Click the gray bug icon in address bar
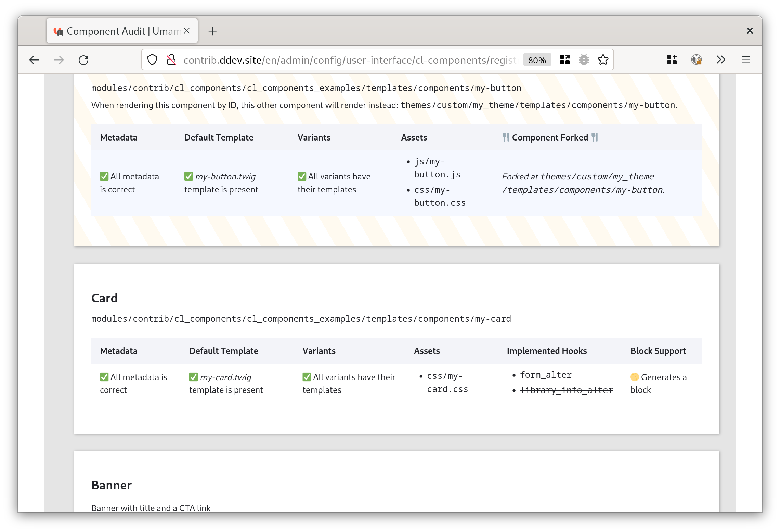The image size is (780, 532). [x=584, y=60]
